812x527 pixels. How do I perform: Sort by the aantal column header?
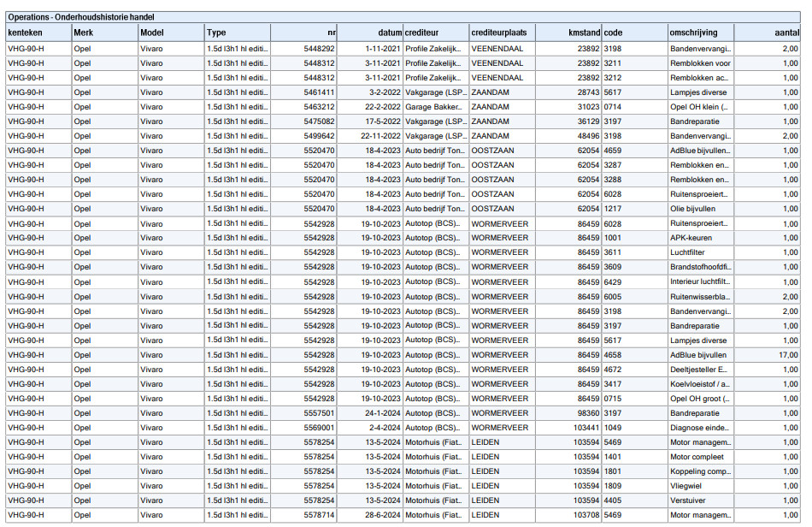pyautogui.click(x=768, y=33)
